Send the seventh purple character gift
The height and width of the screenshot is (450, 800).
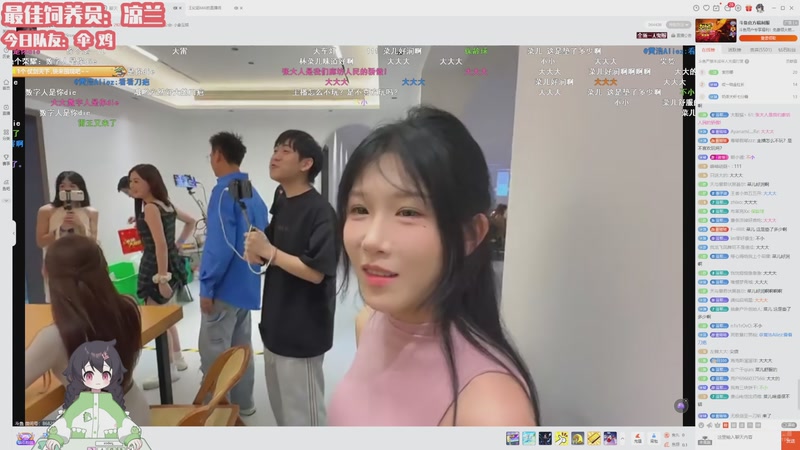pyautogui.click(x=610, y=438)
